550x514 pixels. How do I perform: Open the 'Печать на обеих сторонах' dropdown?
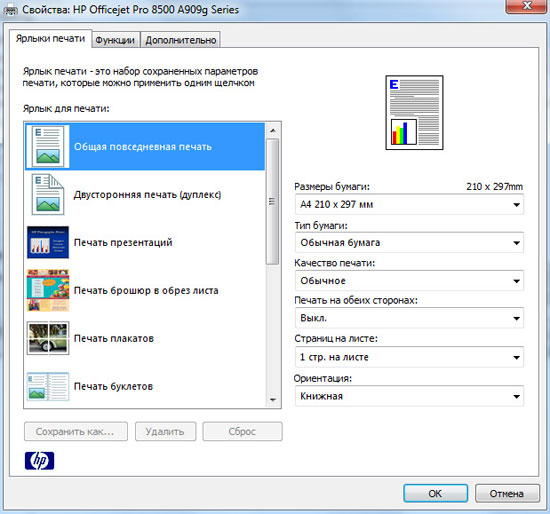tap(409, 318)
